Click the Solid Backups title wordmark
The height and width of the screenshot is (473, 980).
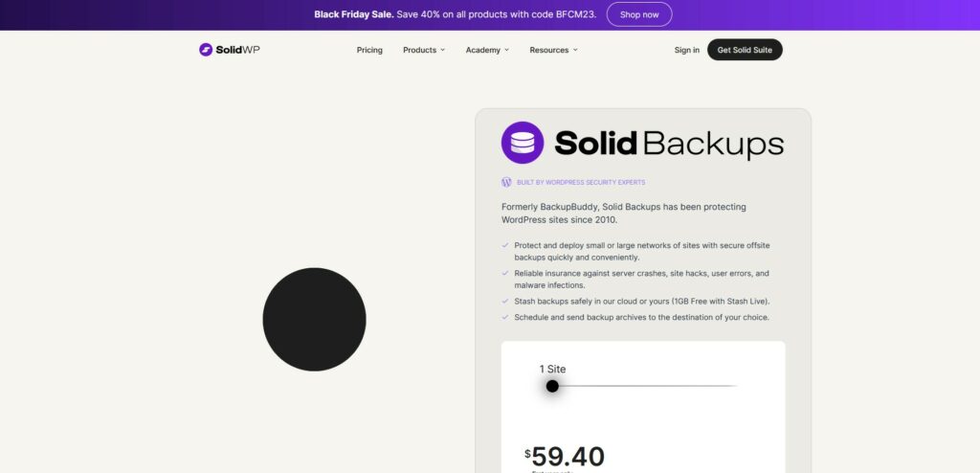669,144
